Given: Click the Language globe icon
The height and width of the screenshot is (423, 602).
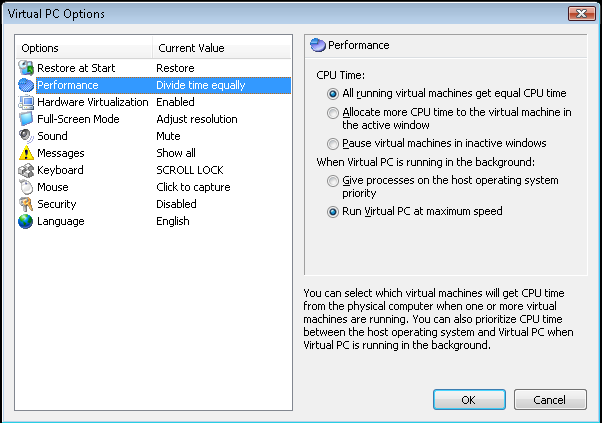Looking at the screenshot, I should (26, 221).
